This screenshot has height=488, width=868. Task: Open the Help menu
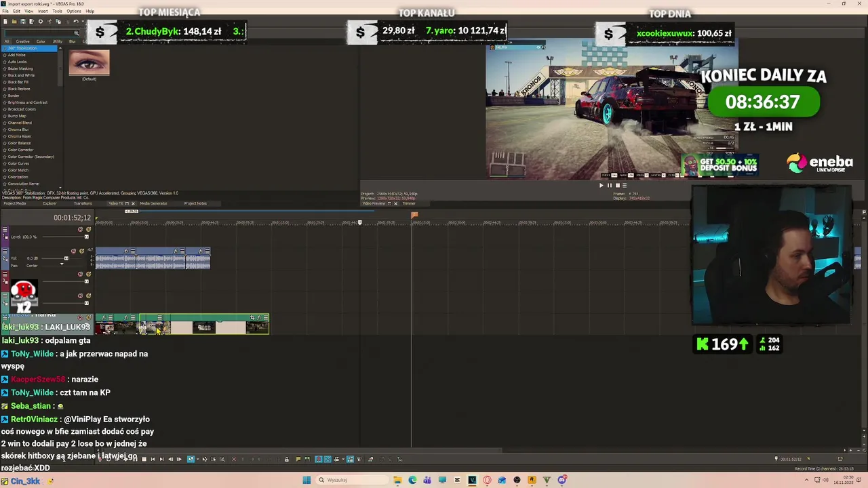point(90,11)
